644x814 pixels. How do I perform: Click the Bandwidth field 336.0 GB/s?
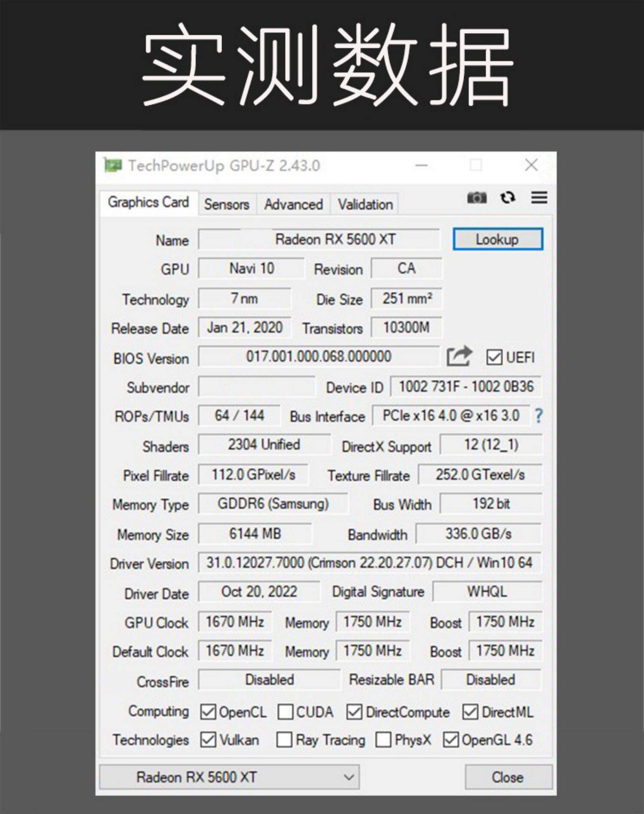pos(479,534)
